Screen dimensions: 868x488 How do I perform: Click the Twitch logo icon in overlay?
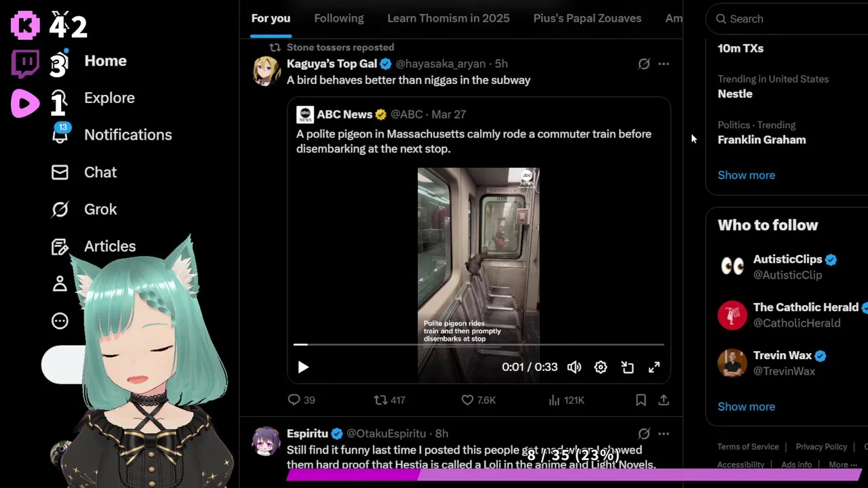point(26,64)
